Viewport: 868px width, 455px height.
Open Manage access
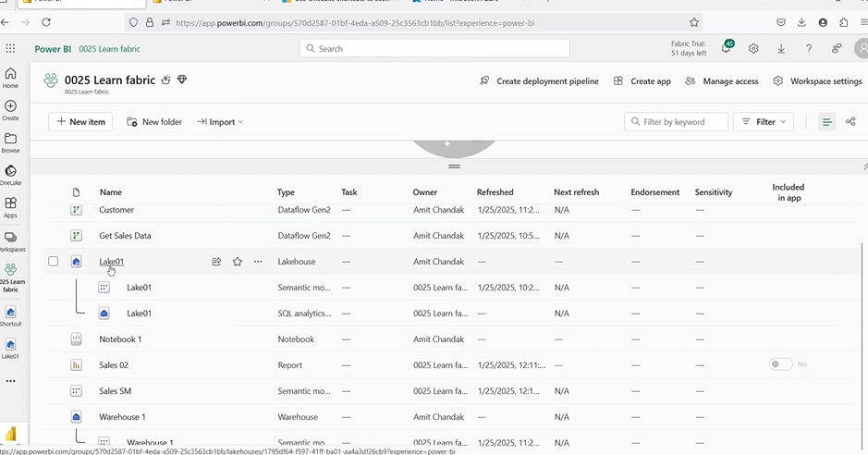pyautogui.click(x=722, y=80)
